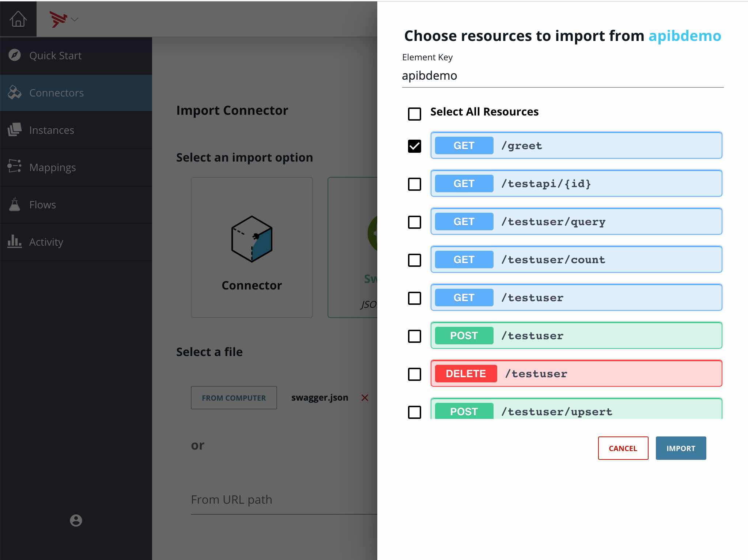This screenshot has width=748, height=560.
Task: Open Instances menu item
Action: pos(76,130)
